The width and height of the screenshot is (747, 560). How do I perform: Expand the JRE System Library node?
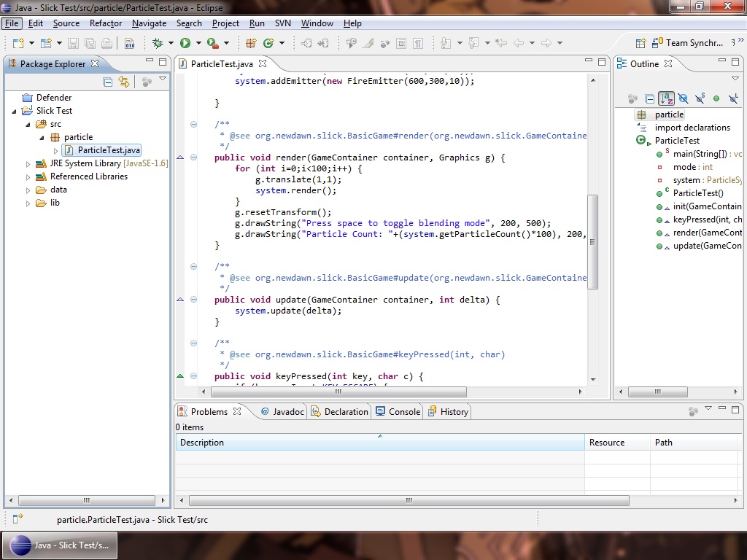point(28,163)
